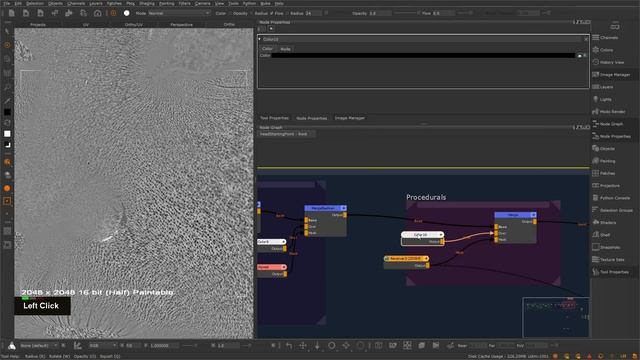Click the white background color swatch in toolbox
The height and width of the screenshot is (360, 640).
point(7,134)
